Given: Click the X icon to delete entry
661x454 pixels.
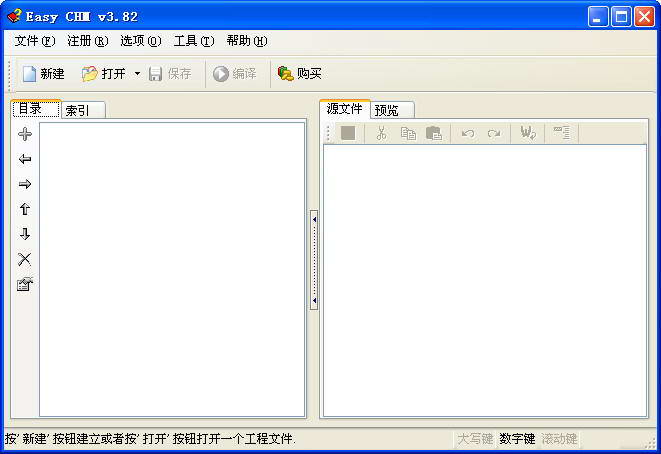Looking at the screenshot, I should point(25,259).
